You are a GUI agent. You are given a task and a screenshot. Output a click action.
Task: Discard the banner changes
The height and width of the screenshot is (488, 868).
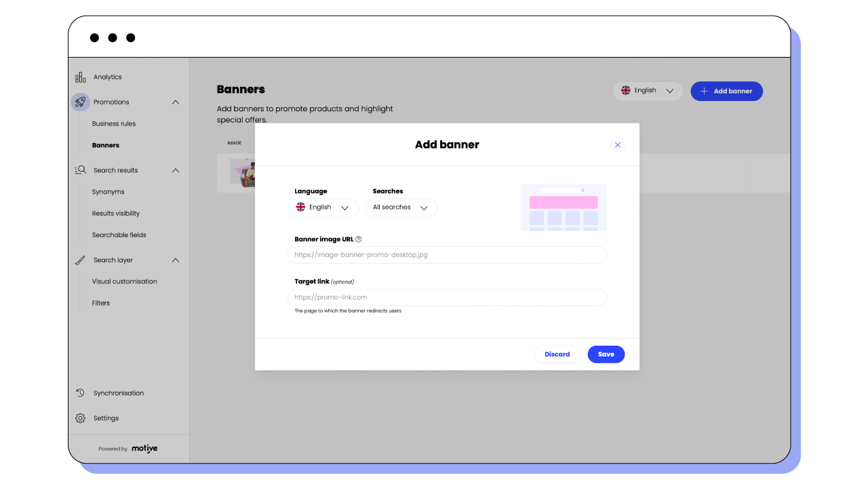(557, 354)
